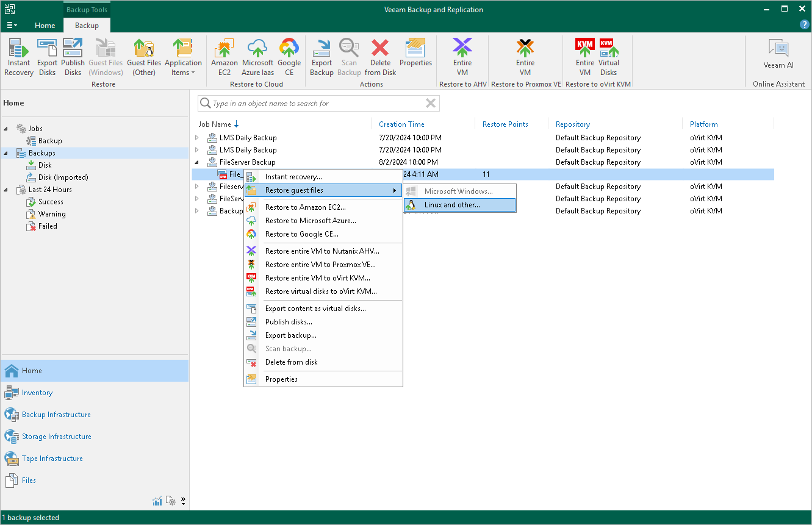
Task: Select Success under Last 24 Hours
Action: (51, 202)
